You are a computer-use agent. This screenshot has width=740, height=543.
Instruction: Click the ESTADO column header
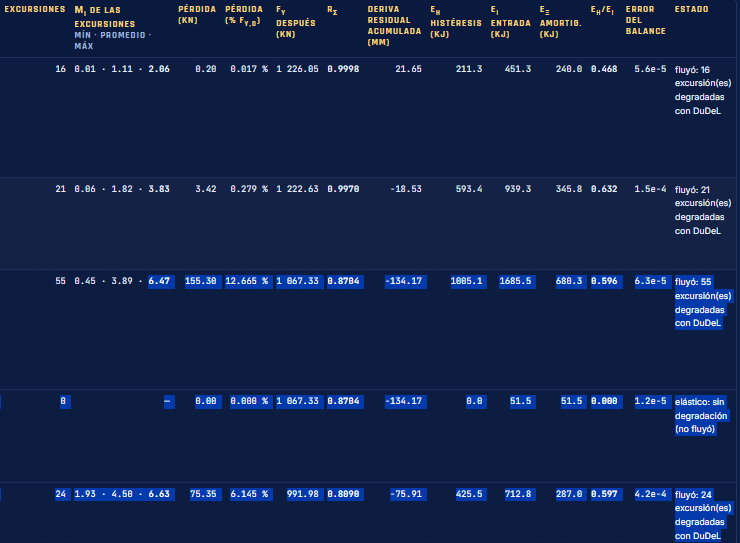(691, 9)
